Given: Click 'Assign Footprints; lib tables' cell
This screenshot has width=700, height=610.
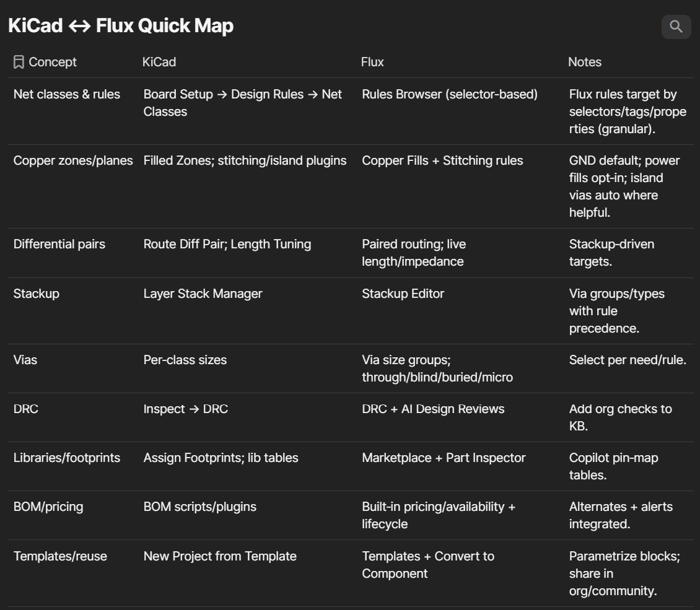Looking at the screenshot, I should 221,458.
